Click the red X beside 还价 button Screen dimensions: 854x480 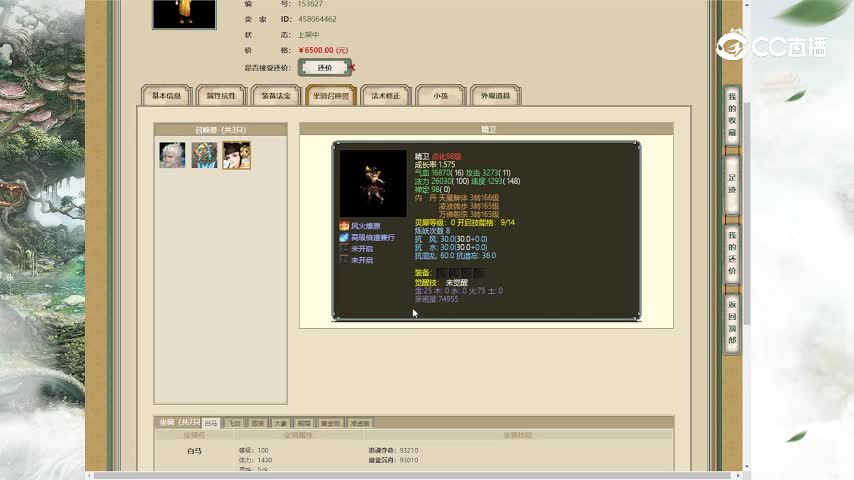[x=352, y=67]
